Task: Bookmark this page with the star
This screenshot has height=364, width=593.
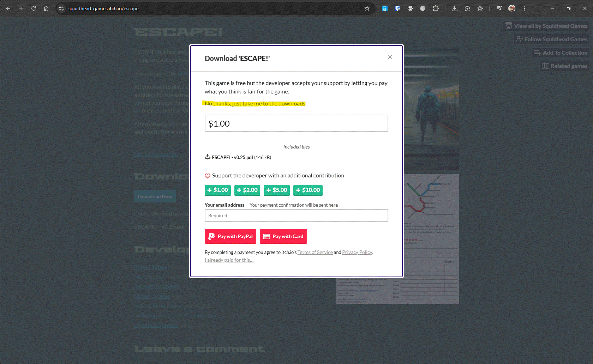Action: pyautogui.click(x=367, y=8)
